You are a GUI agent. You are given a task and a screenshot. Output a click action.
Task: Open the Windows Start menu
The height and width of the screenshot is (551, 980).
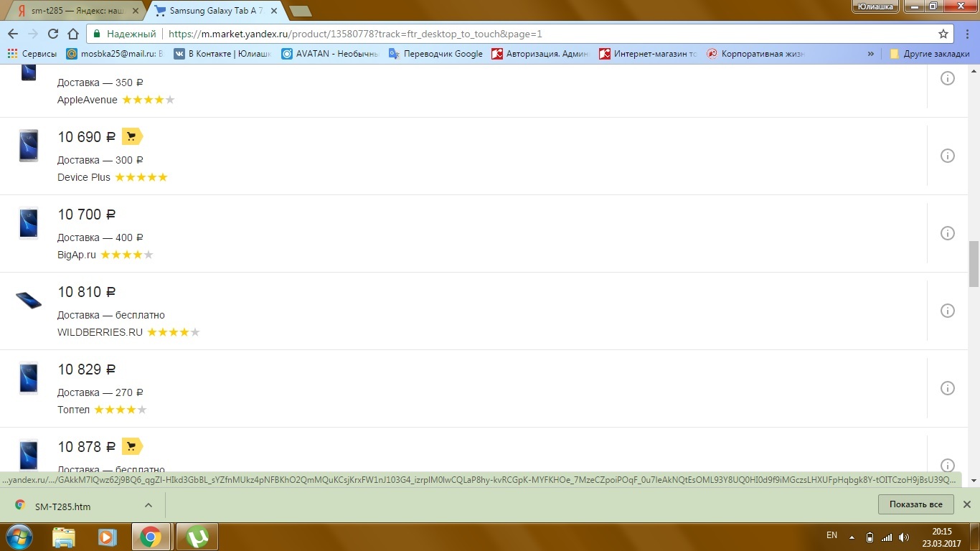[x=18, y=536]
